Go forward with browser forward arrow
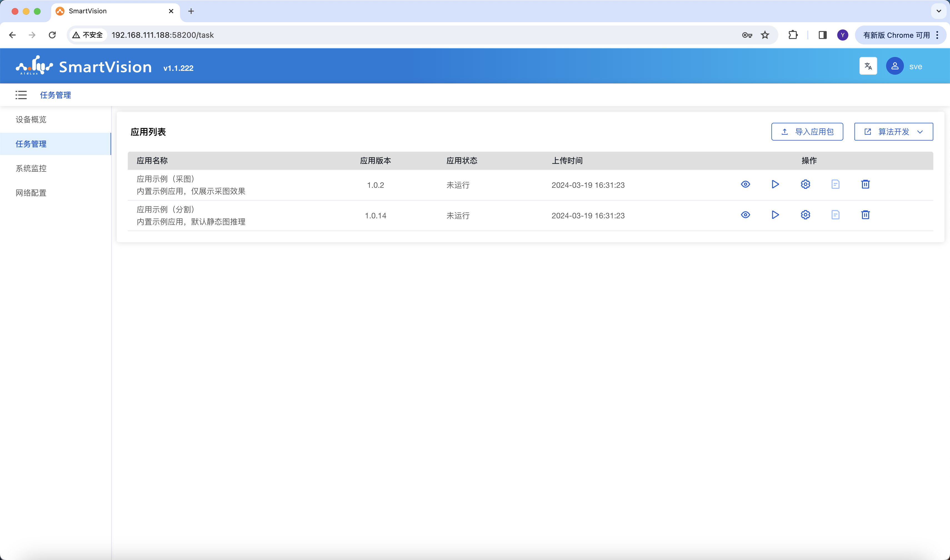 point(32,35)
